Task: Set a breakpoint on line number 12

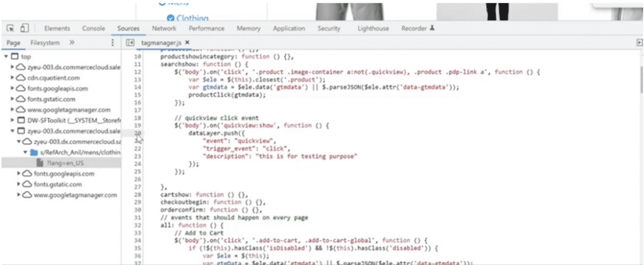Action: pyautogui.click(x=138, y=72)
